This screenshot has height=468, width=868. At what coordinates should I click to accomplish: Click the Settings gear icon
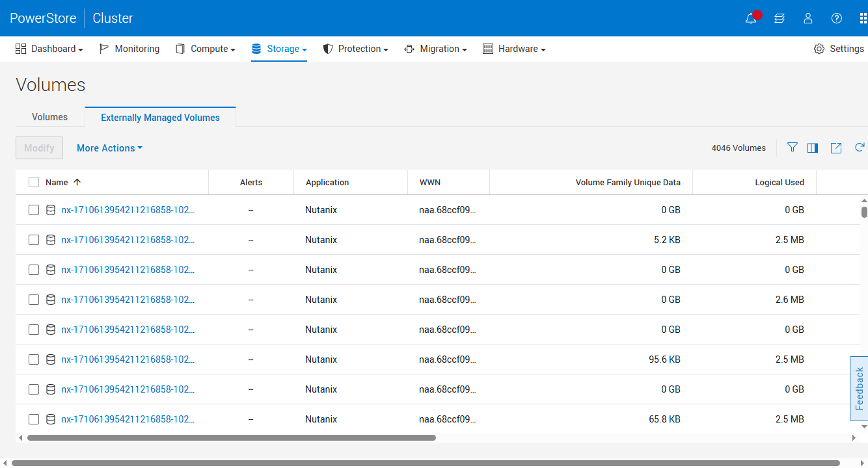click(819, 49)
